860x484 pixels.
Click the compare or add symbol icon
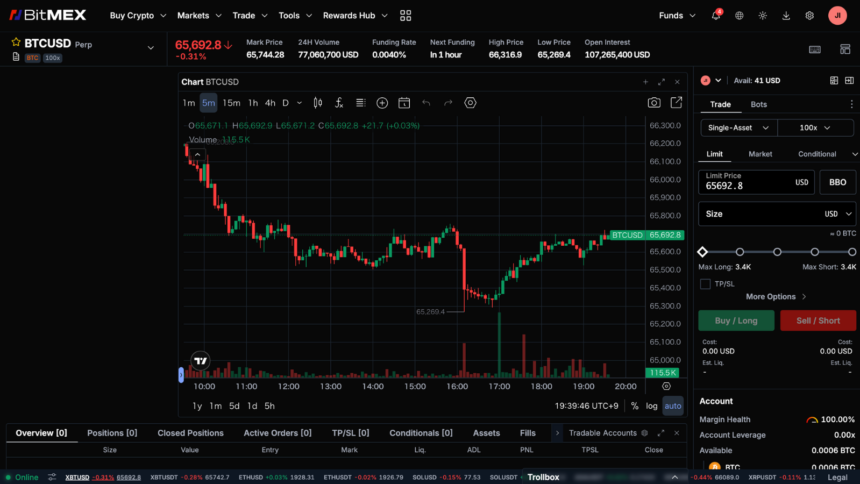coord(382,103)
